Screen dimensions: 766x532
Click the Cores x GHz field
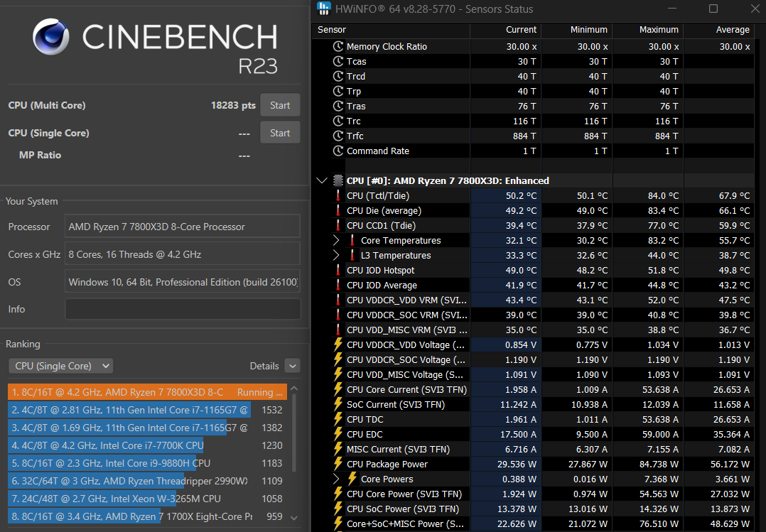coord(182,254)
